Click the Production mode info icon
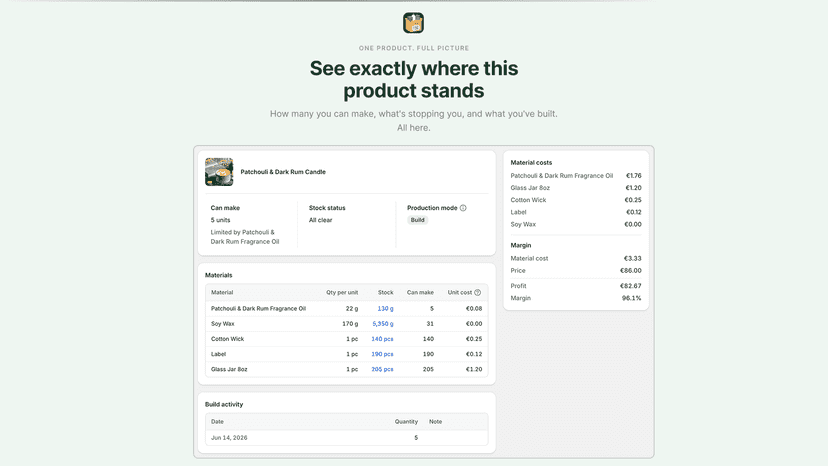Image resolution: width=828 pixels, height=466 pixels. [x=463, y=208]
